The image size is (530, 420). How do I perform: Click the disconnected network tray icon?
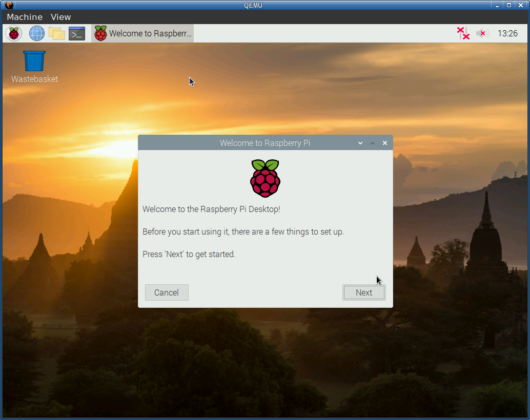(463, 33)
